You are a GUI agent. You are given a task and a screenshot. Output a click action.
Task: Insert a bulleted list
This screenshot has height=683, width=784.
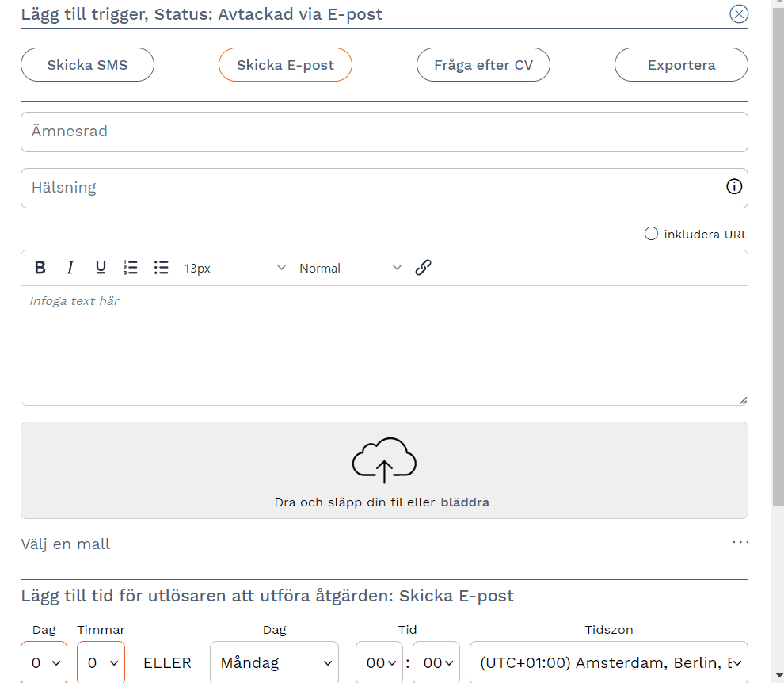pyautogui.click(x=162, y=268)
